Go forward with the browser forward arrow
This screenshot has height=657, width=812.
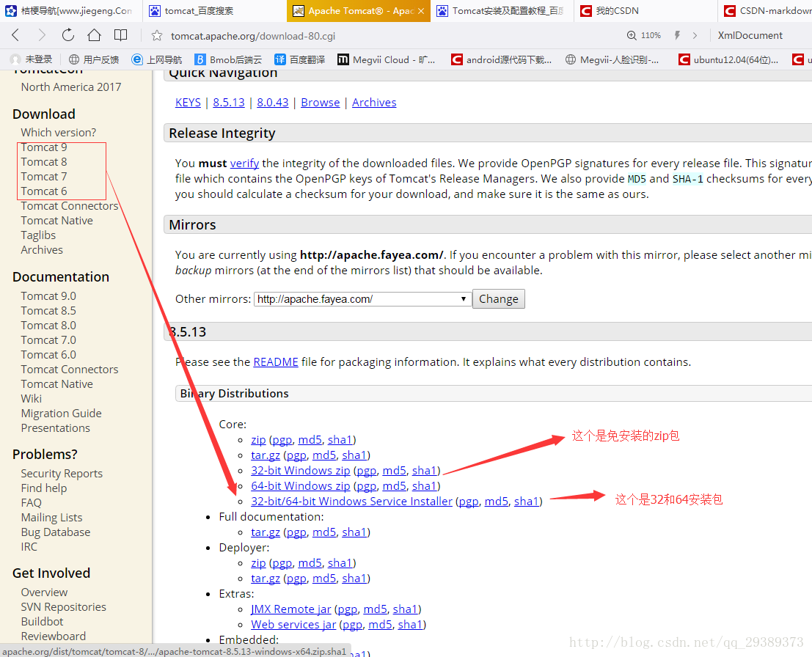tap(42, 35)
